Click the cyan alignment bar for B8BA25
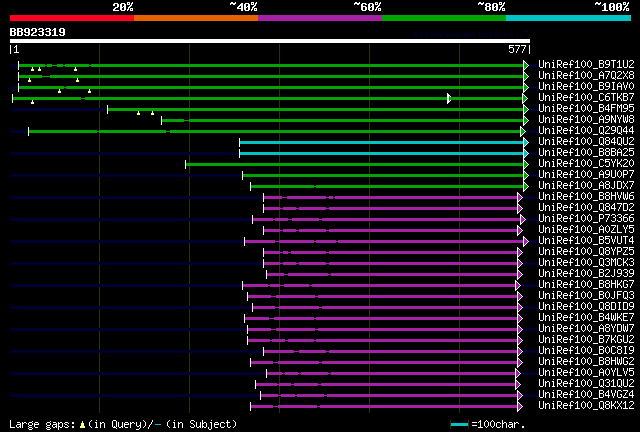The width and height of the screenshot is (640, 432). point(382,154)
